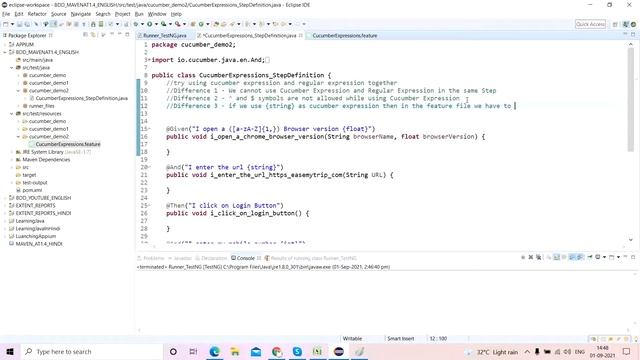Toggle Scroll Lock in Console toolbar
640x360 pixels.
coord(556,257)
